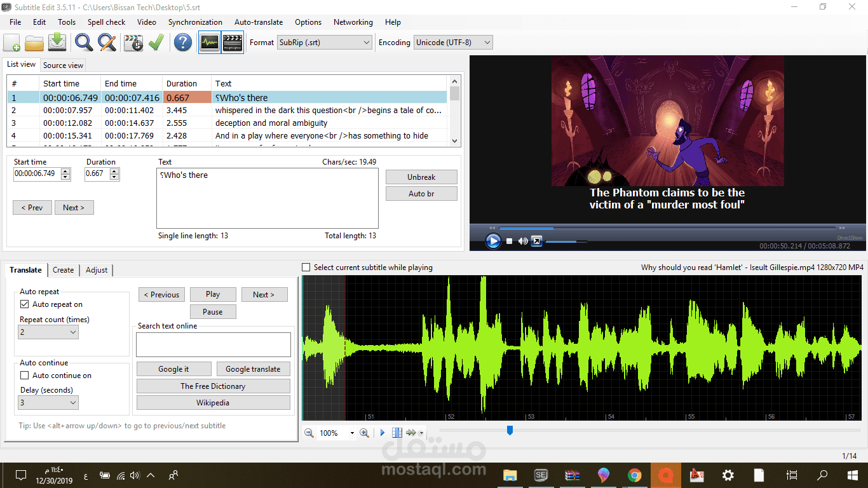868x488 pixels.
Task: Go to previous subtitle with < Prev
Action: [x=32, y=207]
